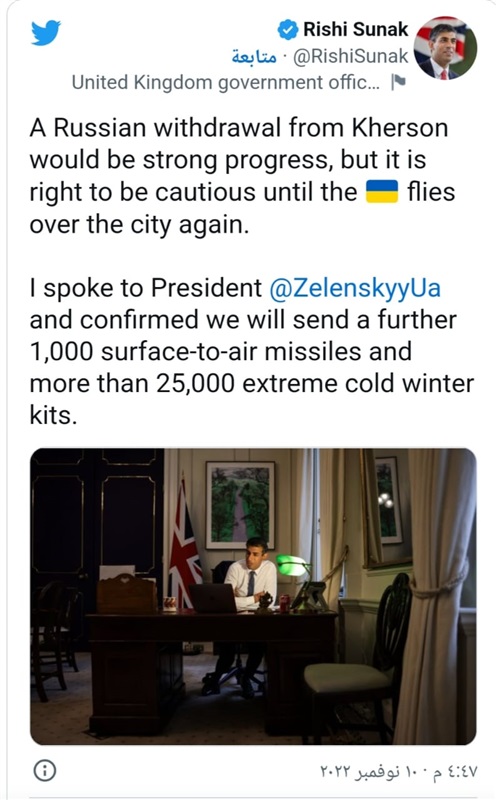Click the Kherson withdrawal paragraph text
Screen dimensions: 496x800
pos(242,176)
